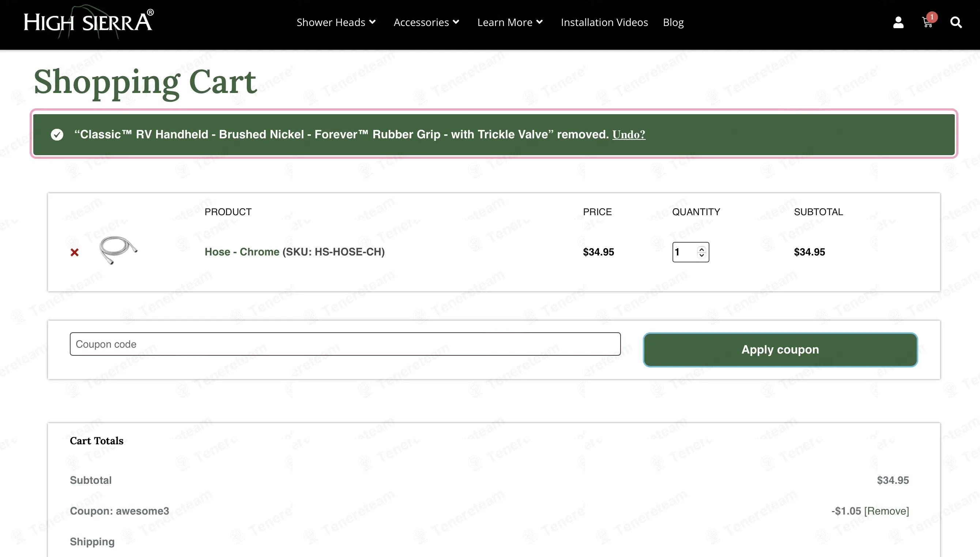Expand the Shower Heads menu
Screen dimensions: 980x557
click(x=336, y=22)
